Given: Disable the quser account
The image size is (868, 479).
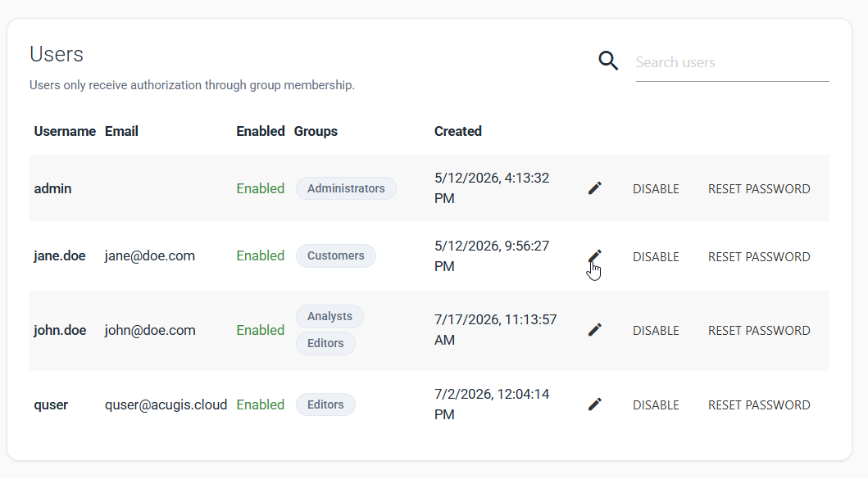Looking at the screenshot, I should tap(656, 404).
